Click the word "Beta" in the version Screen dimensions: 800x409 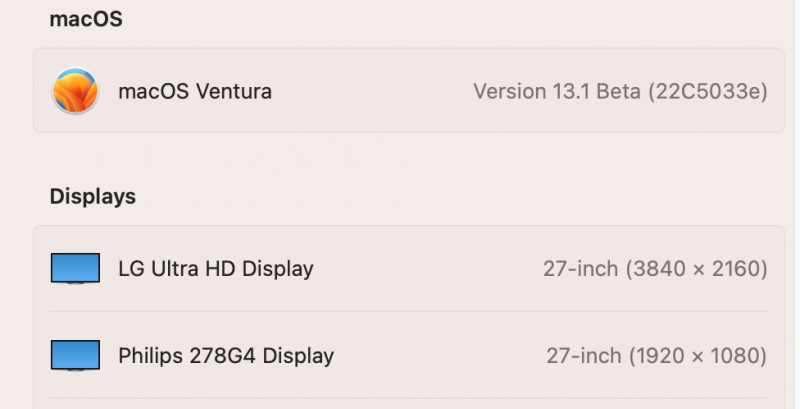(x=619, y=91)
